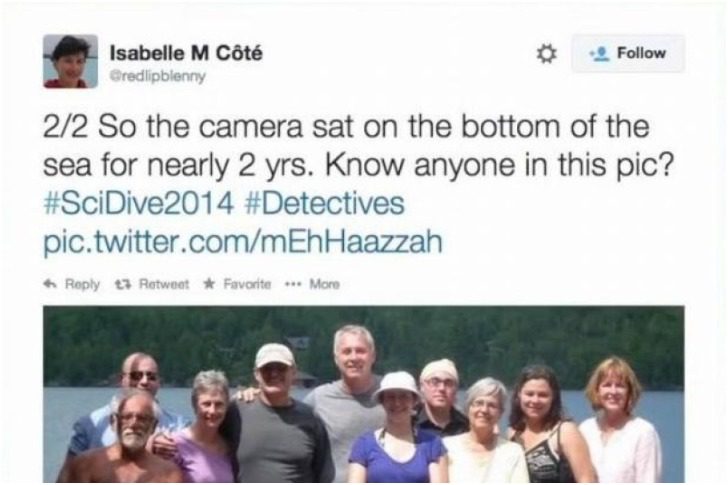This screenshot has width=728, height=485.
Task: Click the person-plus icon inside Follow
Action: [599, 53]
